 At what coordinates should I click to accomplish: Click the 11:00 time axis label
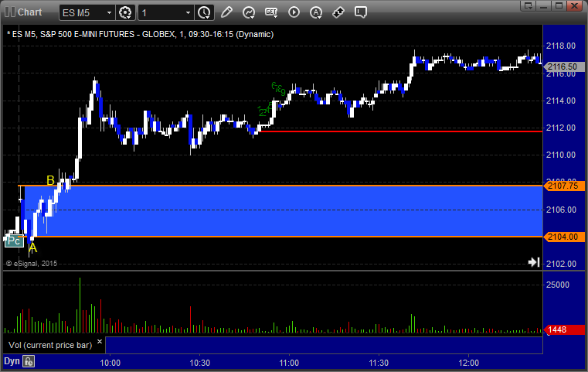click(x=289, y=363)
